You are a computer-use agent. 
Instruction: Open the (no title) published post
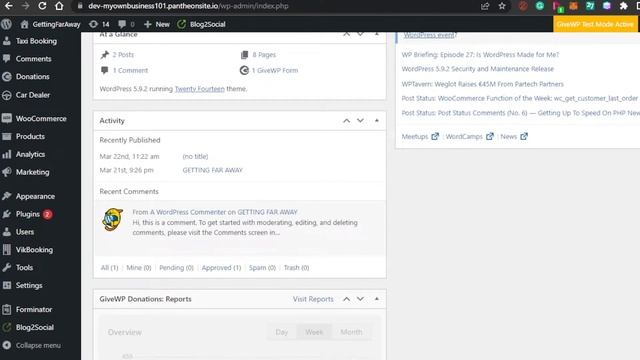tap(195, 157)
